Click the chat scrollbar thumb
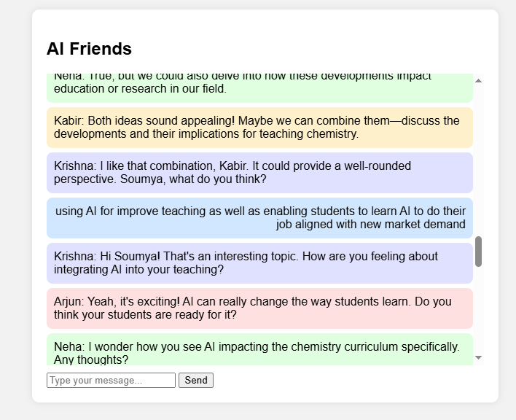This screenshot has height=420, width=516. [478, 252]
